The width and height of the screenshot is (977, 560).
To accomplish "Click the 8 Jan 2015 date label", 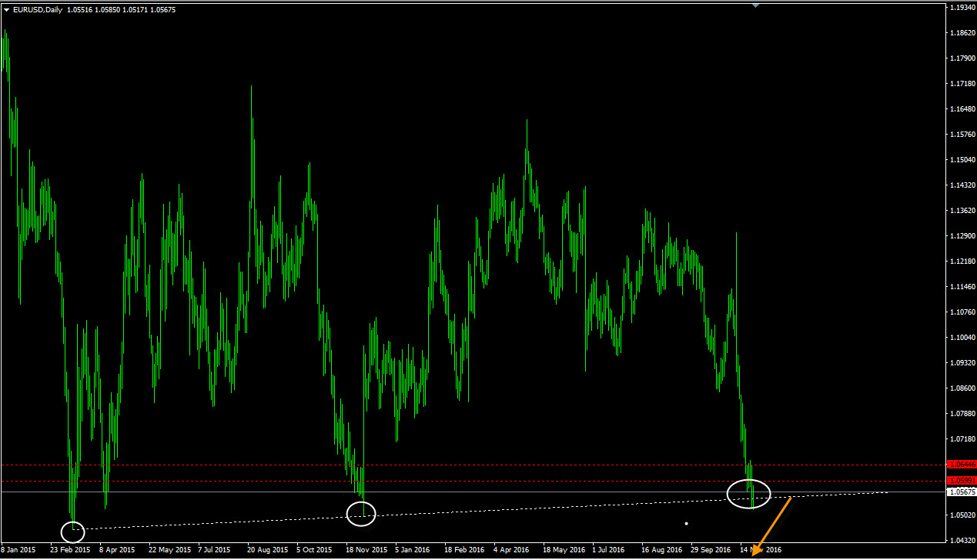I will tap(18, 550).
